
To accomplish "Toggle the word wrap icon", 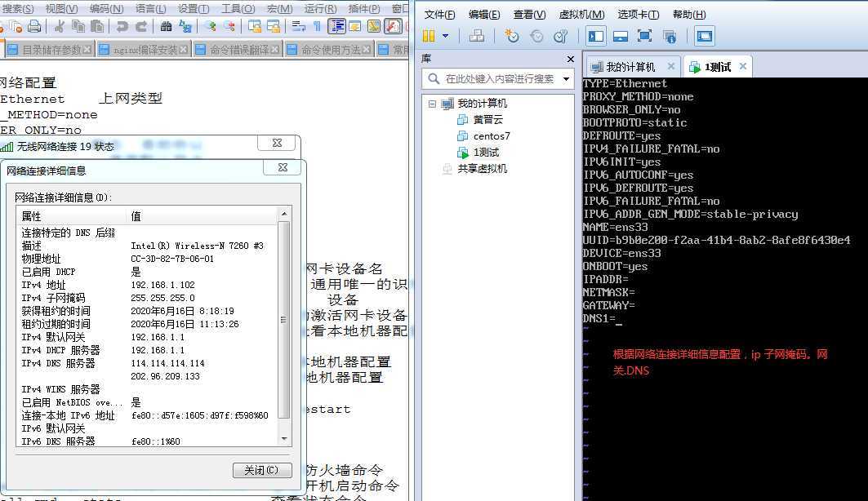I will pos(298,27).
